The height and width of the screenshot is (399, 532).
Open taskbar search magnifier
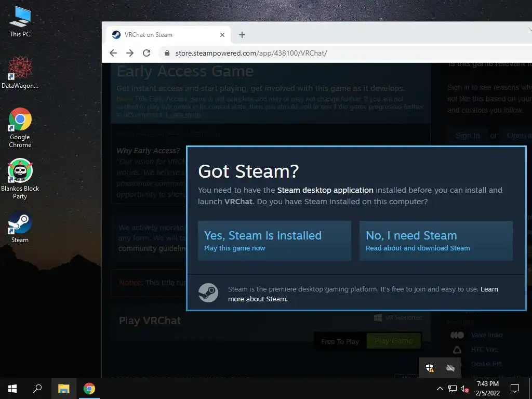(37, 389)
